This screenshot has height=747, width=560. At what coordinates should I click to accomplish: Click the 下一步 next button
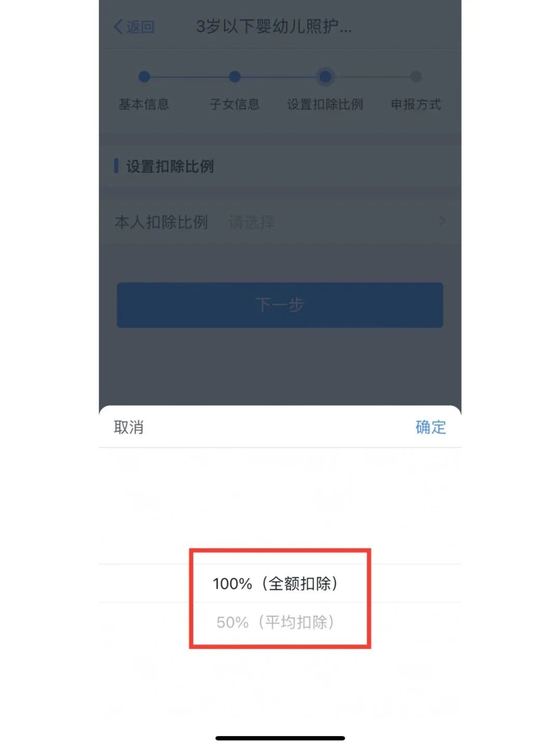(x=280, y=305)
